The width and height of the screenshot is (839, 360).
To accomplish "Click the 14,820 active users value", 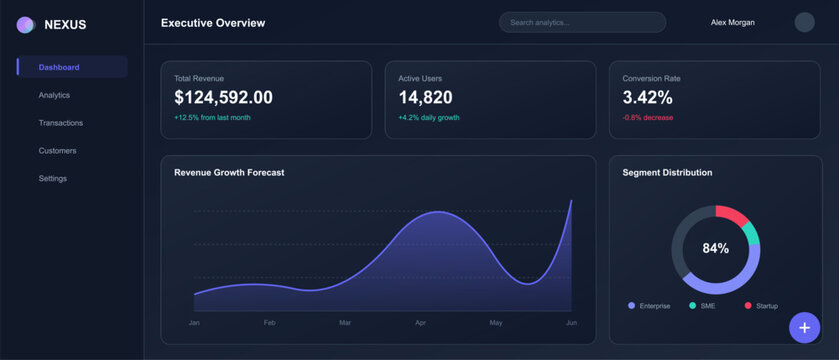I will [x=425, y=97].
